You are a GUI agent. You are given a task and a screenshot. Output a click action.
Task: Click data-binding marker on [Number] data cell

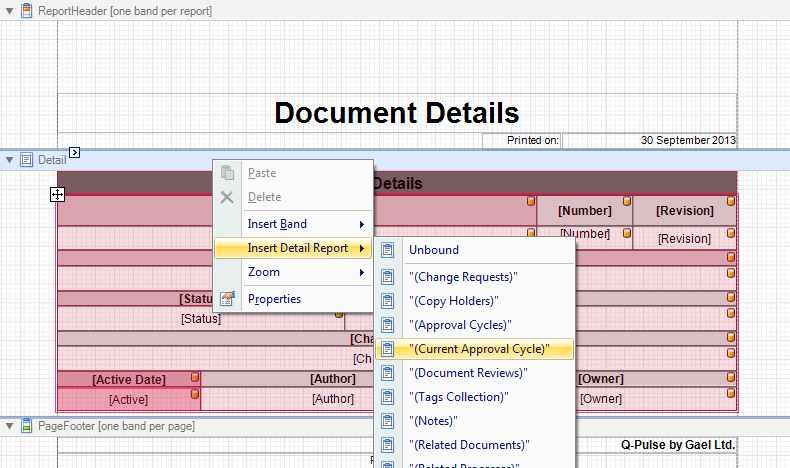pyautogui.click(x=627, y=233)
